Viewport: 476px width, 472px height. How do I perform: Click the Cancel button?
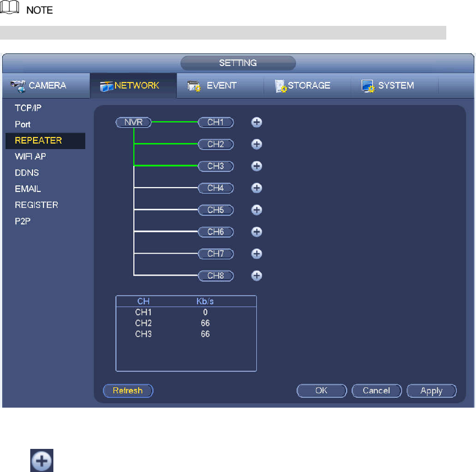[377, 391]
